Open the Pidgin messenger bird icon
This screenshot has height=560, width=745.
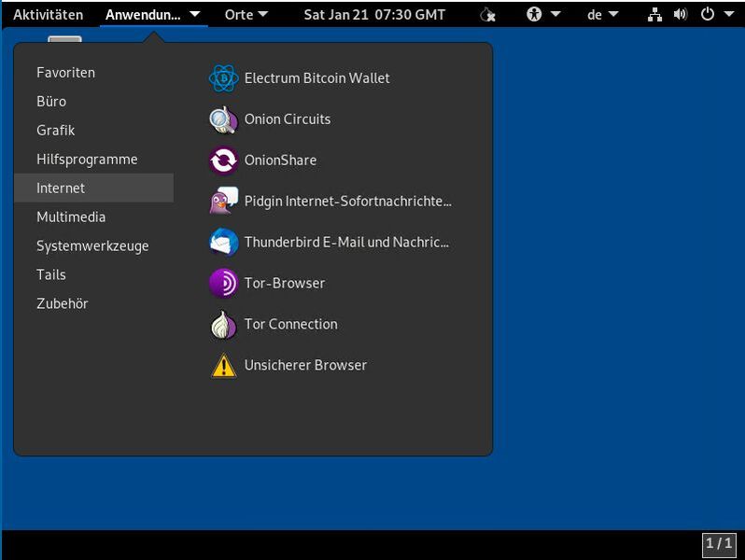(223, 202)
